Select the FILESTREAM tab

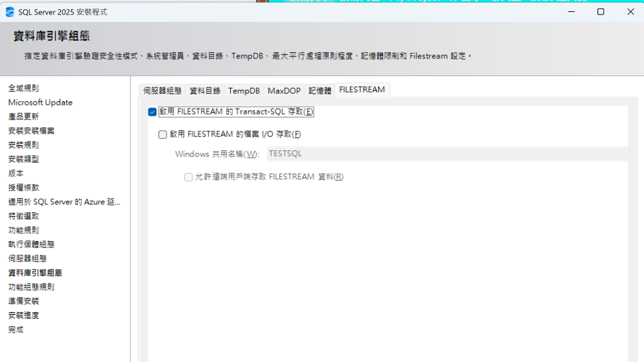(x=362, y=90)
